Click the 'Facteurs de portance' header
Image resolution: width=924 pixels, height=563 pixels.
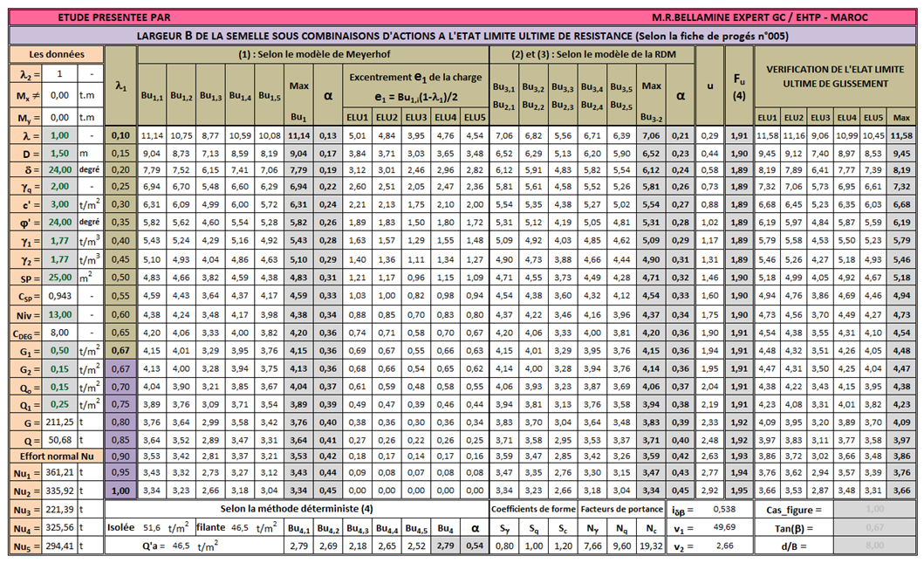click(622, 509)
